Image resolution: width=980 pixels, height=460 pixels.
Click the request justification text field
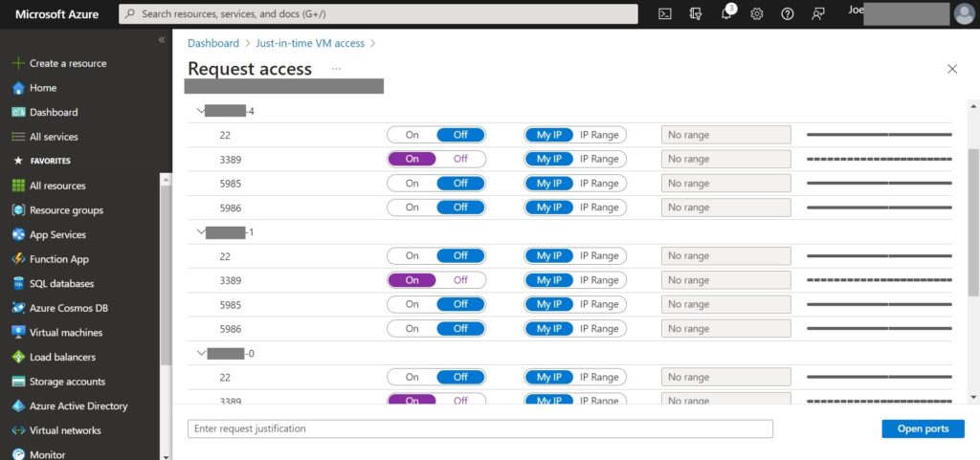(x=479, y=428)
